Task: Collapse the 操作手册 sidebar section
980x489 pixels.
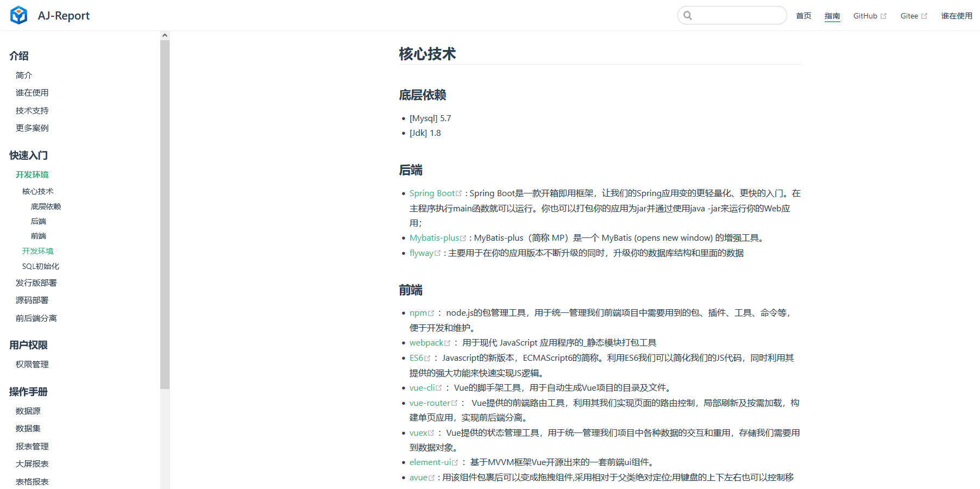Action: click(28, 392)
